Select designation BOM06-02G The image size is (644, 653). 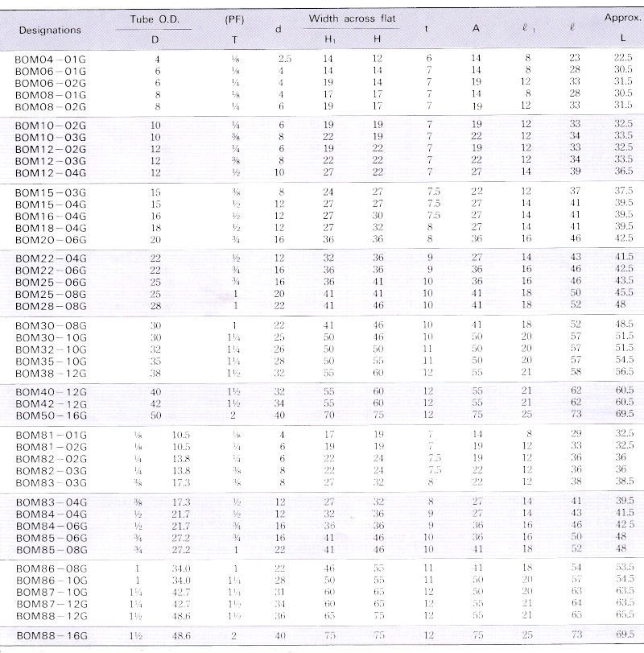click(x=51, y=83)
